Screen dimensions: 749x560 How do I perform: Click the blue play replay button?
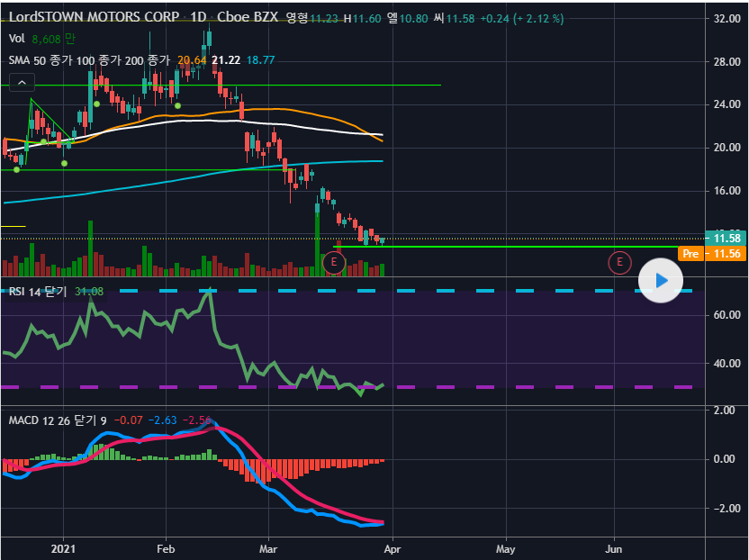(662, 280)
